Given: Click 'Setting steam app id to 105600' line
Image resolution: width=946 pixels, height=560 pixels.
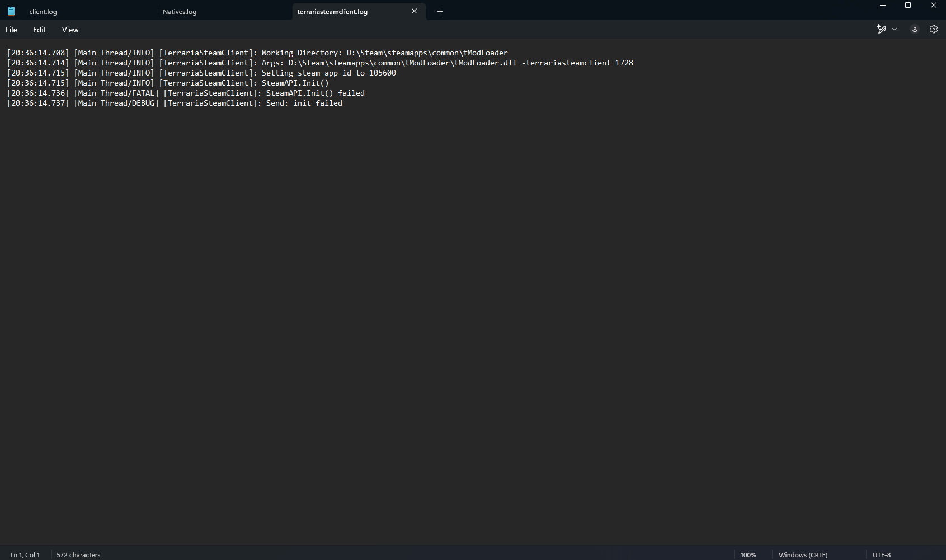Looking at the screenshot, I should (201, 73).
